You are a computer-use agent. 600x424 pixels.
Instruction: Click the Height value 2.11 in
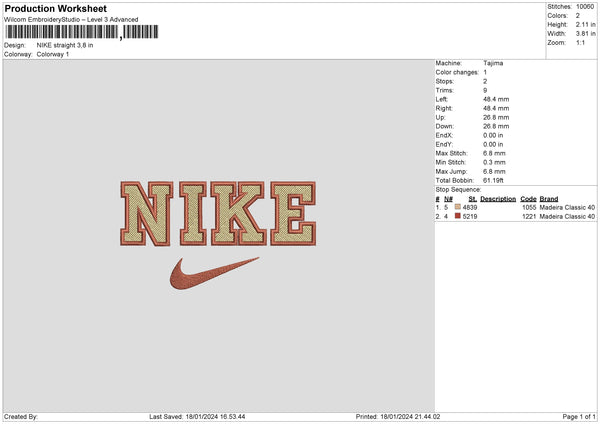(x=585, y=24)
